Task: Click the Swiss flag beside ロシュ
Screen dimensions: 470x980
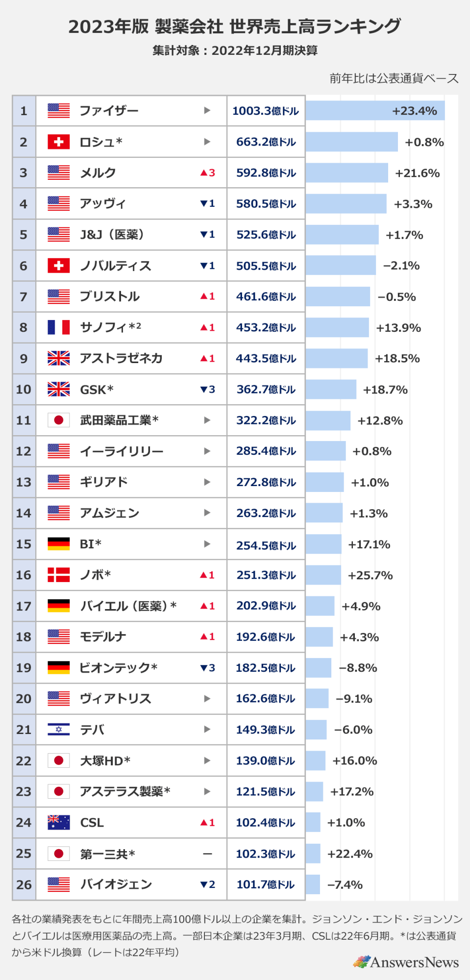Action: click(x=58, y=142)
